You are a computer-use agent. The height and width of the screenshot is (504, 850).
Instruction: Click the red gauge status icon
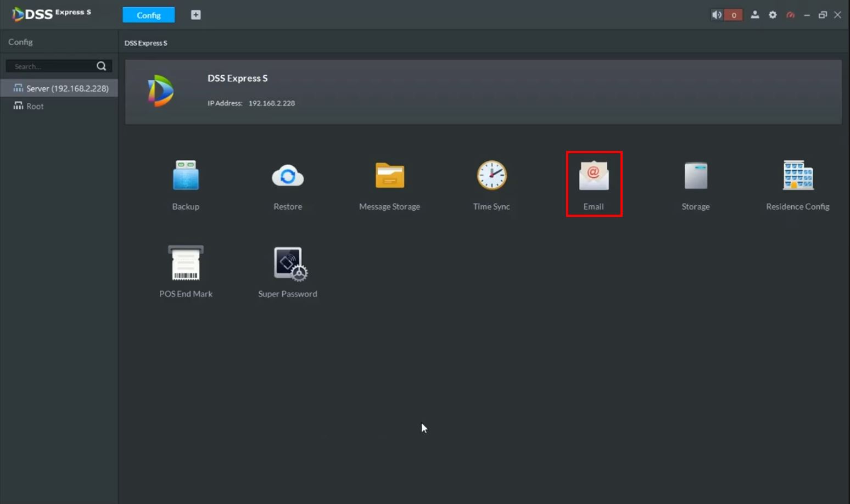[x=790, y=15]
